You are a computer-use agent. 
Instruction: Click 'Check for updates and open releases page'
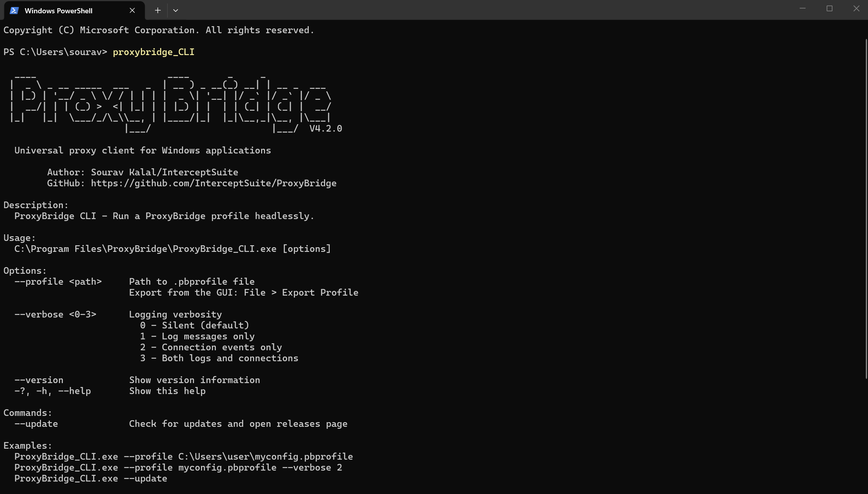pyautogui.click(x=238, y=424)
